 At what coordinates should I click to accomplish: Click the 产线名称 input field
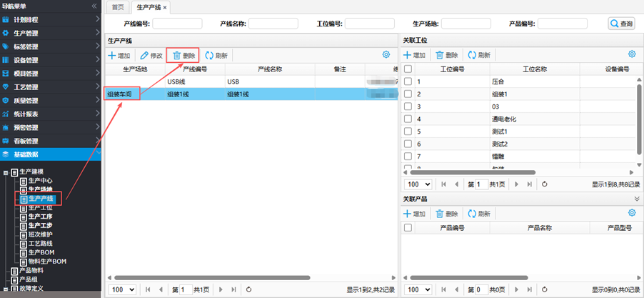tap(273, 24)
